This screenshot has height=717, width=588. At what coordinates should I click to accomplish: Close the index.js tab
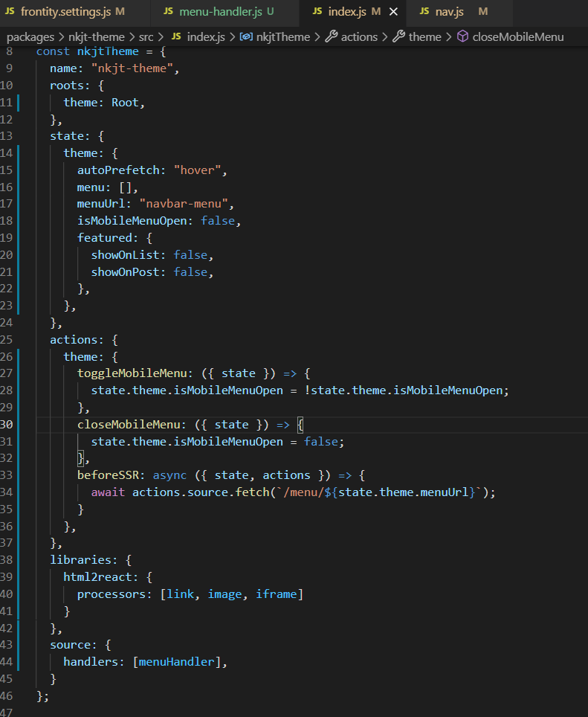(x=394, y=12)
